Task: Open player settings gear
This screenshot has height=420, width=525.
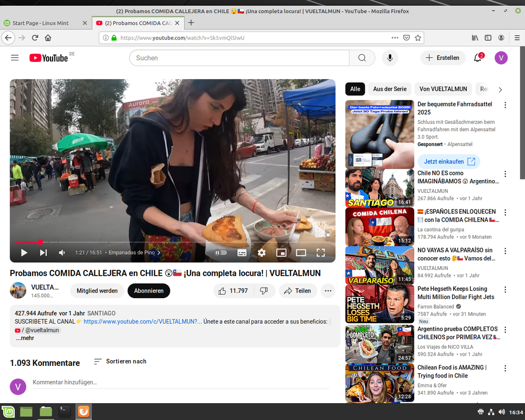Action: coord(261,253)
